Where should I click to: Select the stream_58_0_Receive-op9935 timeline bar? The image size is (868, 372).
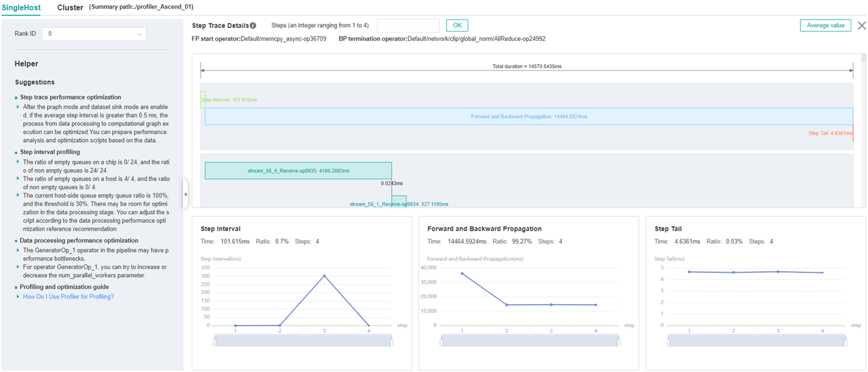pos(298,170)
